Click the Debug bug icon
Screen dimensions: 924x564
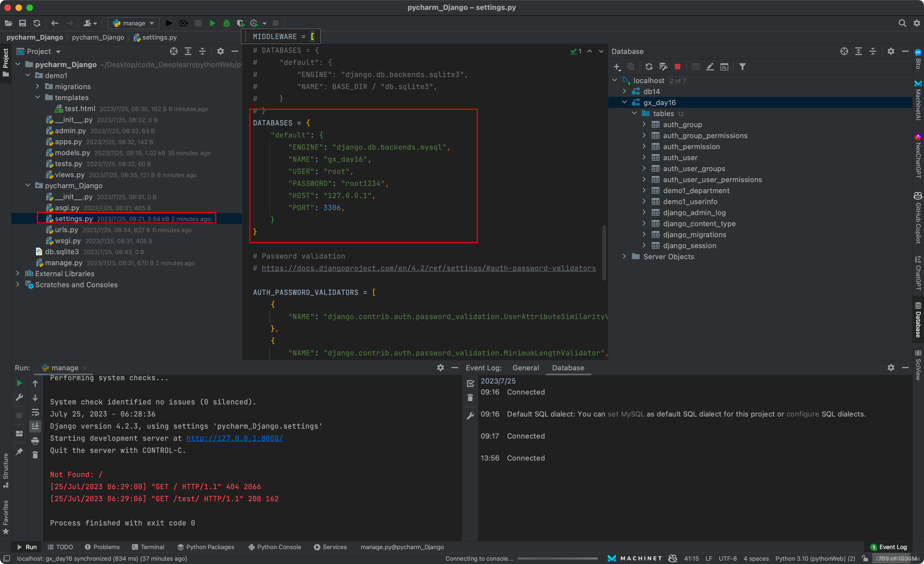pos(226,23)
